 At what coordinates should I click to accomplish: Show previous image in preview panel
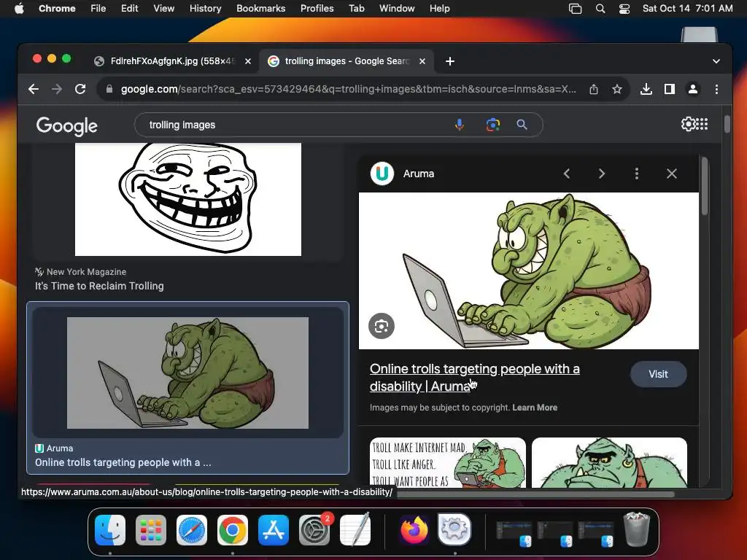[x=566, y=174]
